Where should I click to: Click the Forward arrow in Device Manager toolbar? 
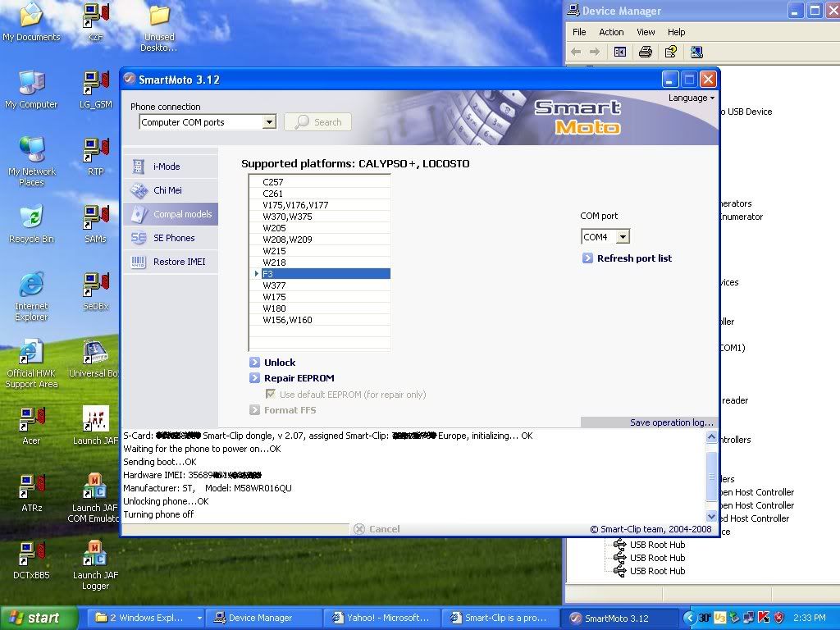point(595,52)
